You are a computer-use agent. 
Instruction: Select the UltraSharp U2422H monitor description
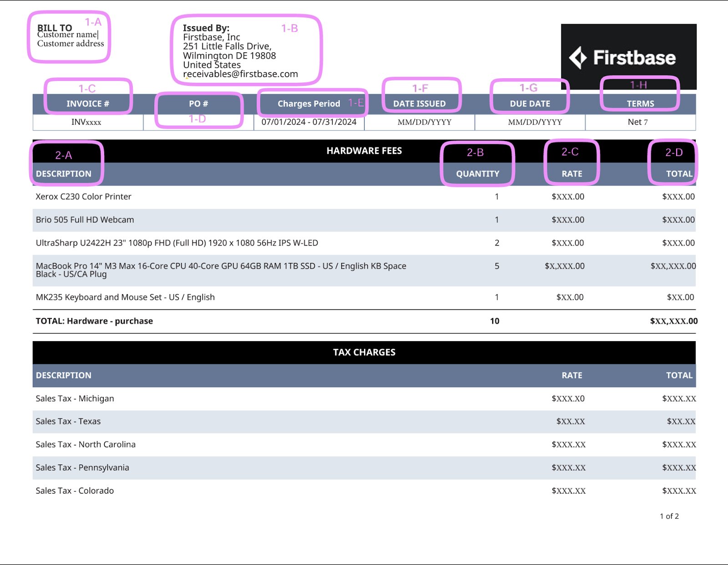coord(177,243)
